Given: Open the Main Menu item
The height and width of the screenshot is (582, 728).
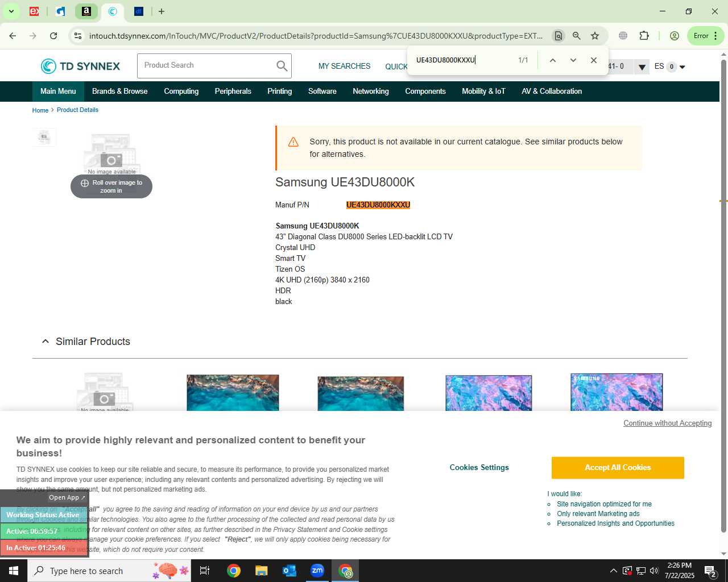Looking at the screenshot, I should point(58,92).
